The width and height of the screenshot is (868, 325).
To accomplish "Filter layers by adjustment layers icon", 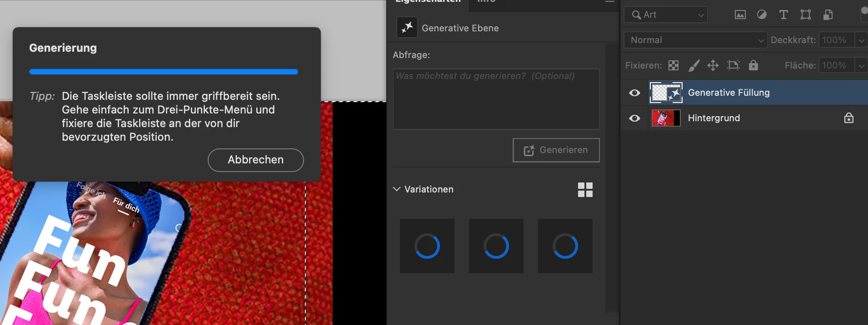I will pos(762,15).
